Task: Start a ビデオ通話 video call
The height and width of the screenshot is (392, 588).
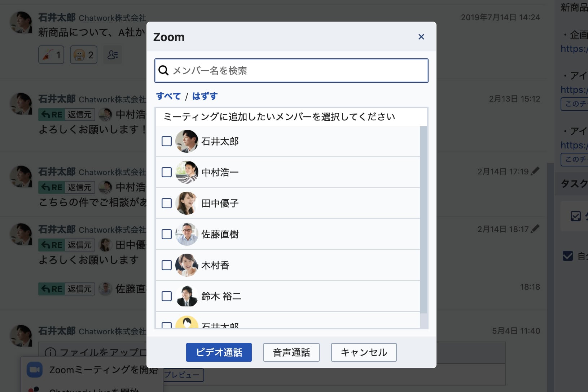Action: pyautogui.click(x=219, y=352)
